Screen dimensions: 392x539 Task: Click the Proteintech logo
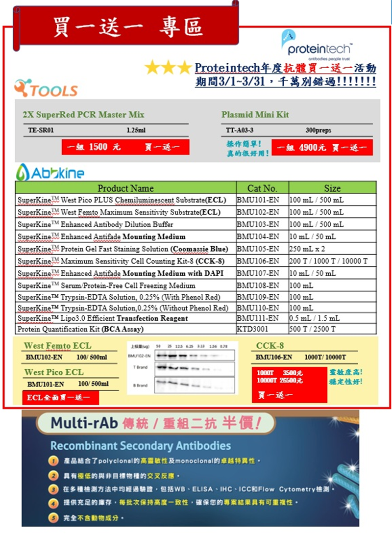[x=316, y=45]
